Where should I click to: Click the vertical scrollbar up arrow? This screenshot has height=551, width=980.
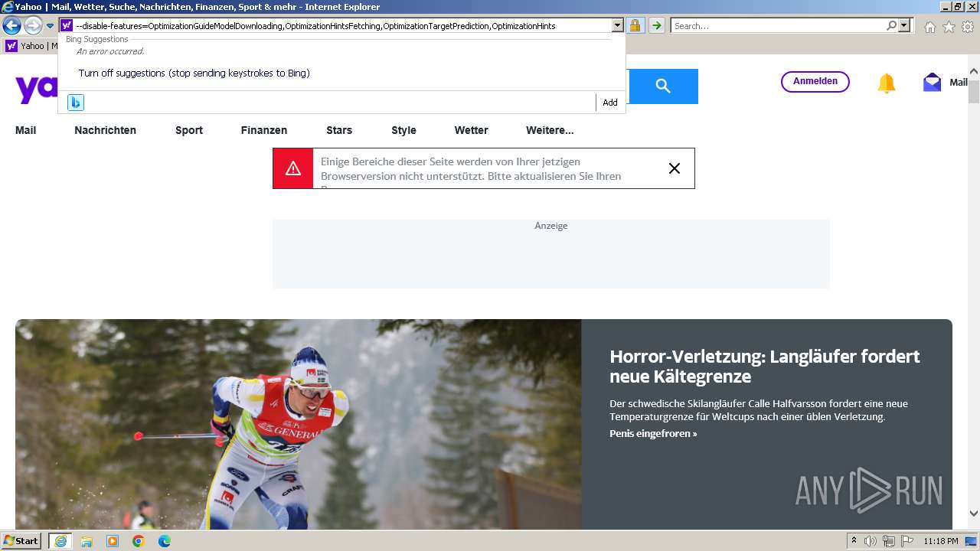point(974,72)
